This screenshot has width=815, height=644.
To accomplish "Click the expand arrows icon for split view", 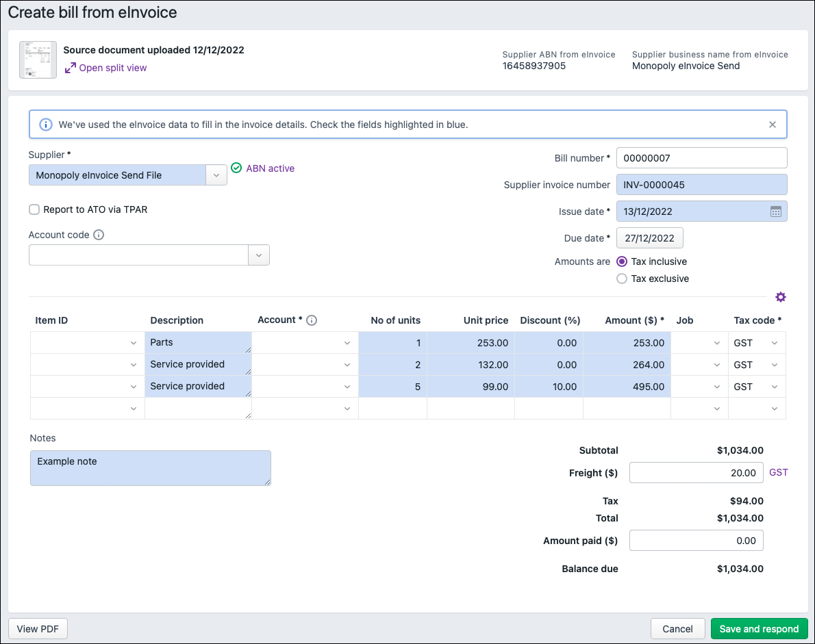I will [71, 68].
